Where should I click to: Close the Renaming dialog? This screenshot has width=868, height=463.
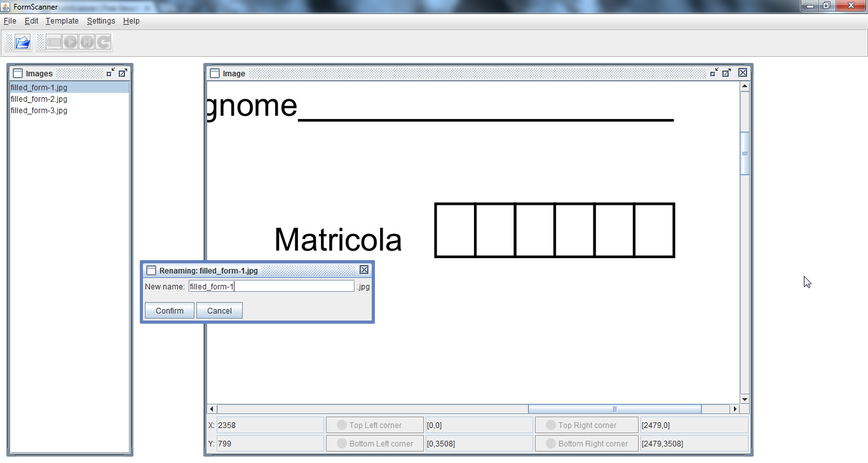364,270
